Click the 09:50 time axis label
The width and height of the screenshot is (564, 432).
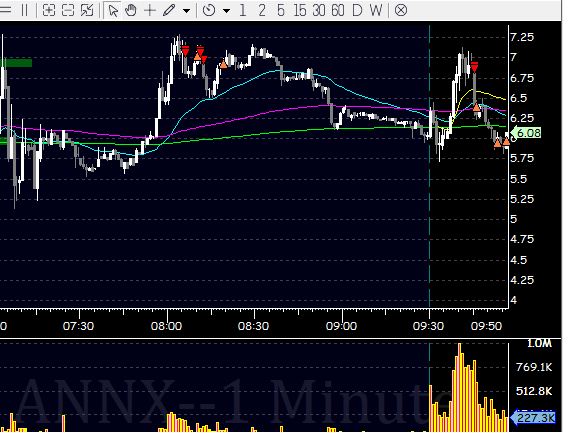pyautogui.click(x=486, y=326)
